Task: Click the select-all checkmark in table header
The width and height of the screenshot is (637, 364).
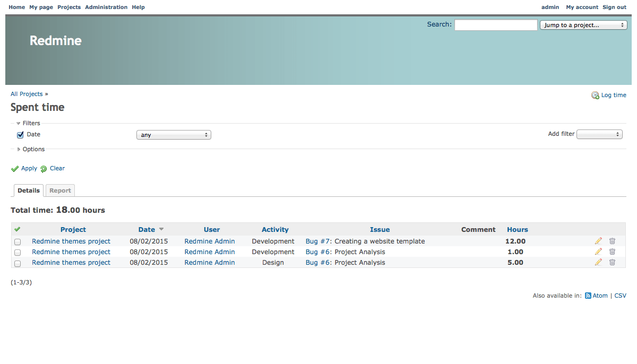Action: tap(18, 229)
